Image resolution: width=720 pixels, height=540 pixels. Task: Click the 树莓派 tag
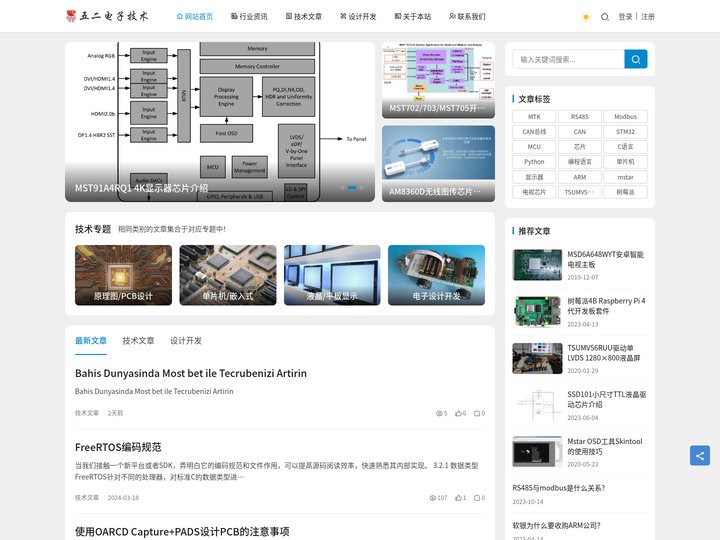tap(625, 192)
